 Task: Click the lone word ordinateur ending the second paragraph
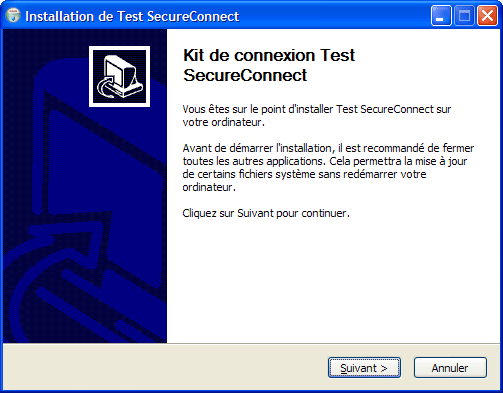[x=207, y=187]
